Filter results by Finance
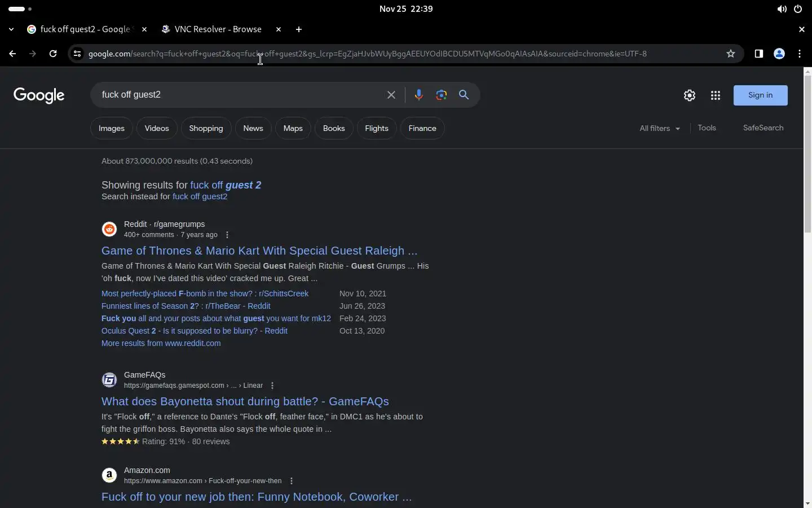812x508 pixels. (422, 129)
